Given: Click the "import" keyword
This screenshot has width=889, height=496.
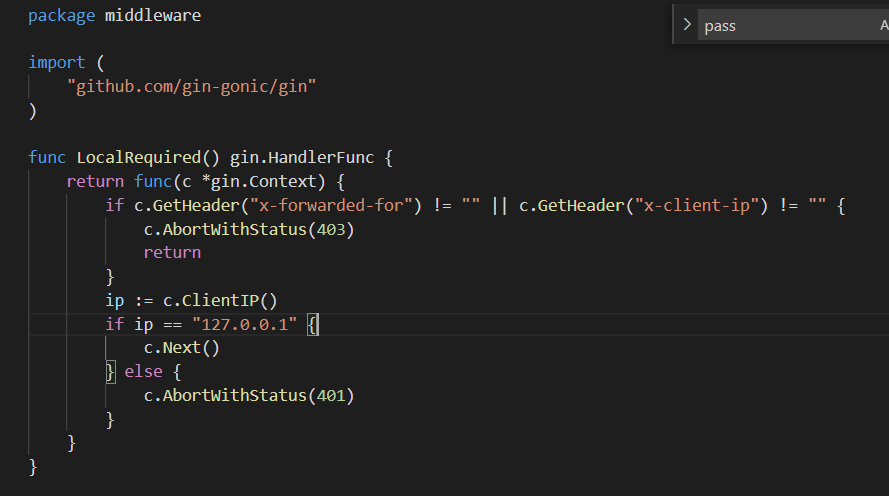Looking at the screenshot, I should click(x=56, y=62).
